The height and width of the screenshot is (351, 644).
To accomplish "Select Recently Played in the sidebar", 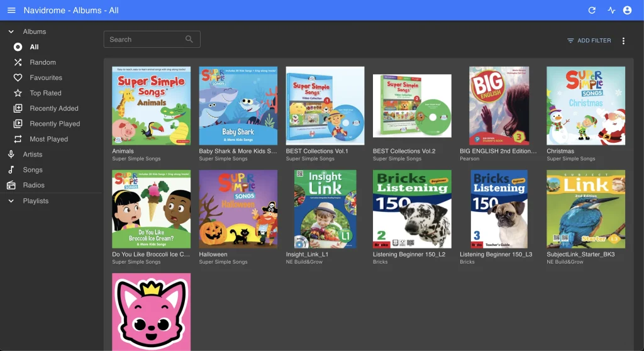I will [x=51, y=124].
